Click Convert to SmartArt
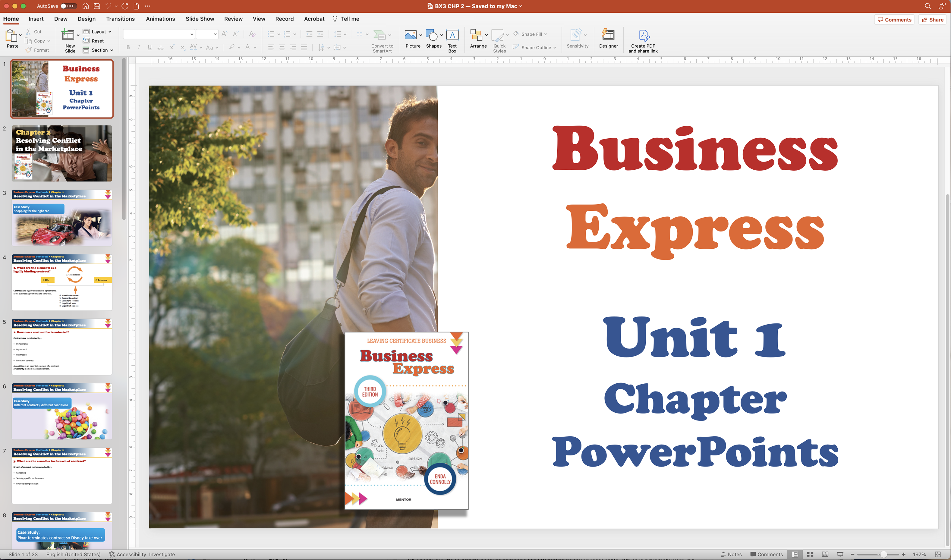This screenshot has width=951, height=560. point(382,41)
